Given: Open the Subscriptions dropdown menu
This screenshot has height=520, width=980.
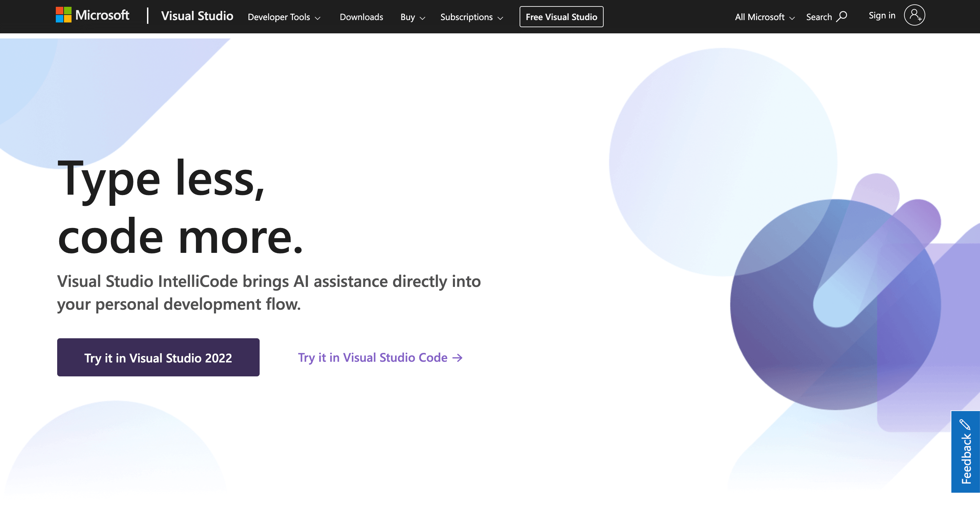Looking at the screenshot, I should pos(472,17).
